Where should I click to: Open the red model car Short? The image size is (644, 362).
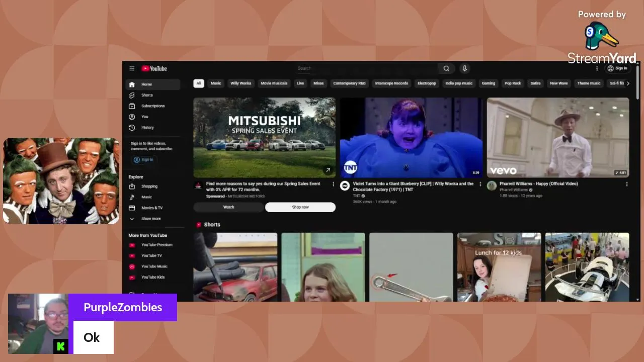tap(235, 267)
